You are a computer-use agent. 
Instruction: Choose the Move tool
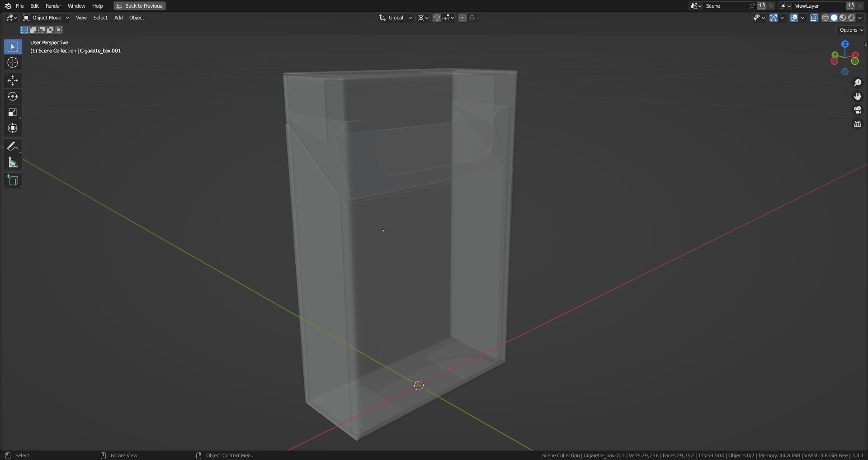[x=13, y=81]
